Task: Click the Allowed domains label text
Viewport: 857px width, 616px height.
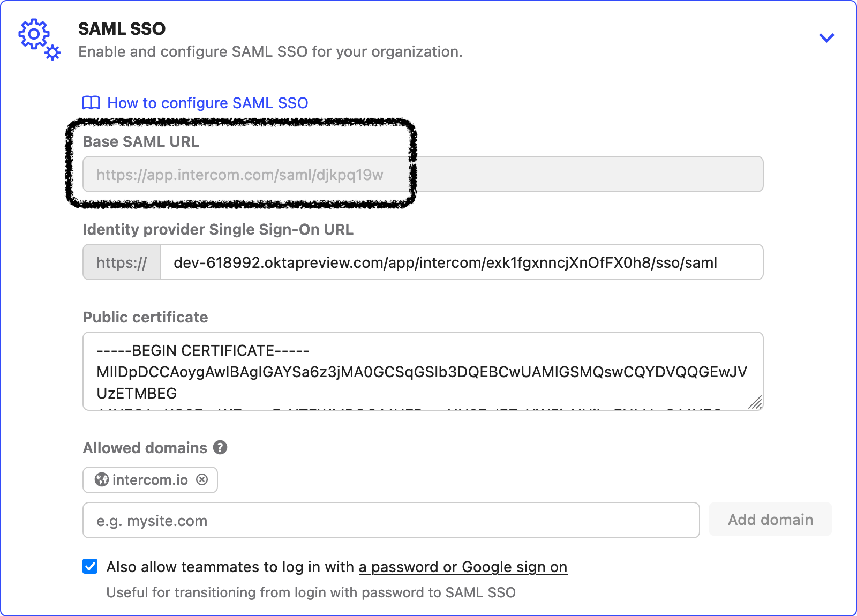Action: click(x=145, y=448)
